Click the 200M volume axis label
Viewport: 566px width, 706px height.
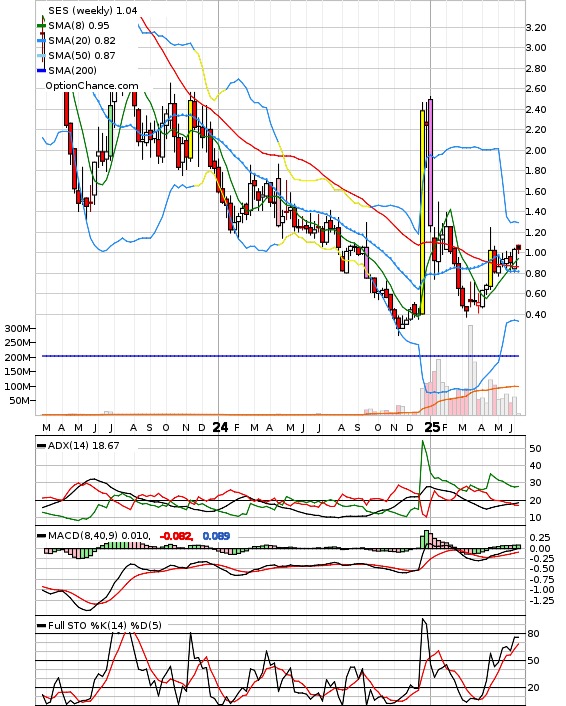tap(17, 358)
